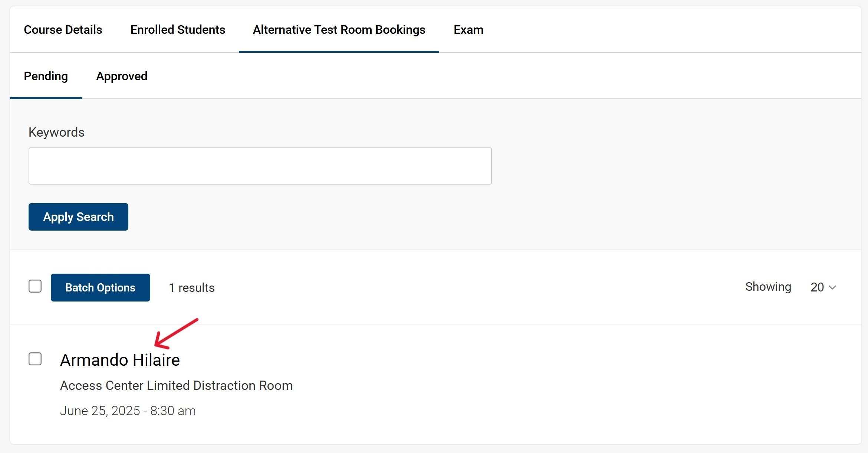Click the Keywords field label

tap(56, 132)
